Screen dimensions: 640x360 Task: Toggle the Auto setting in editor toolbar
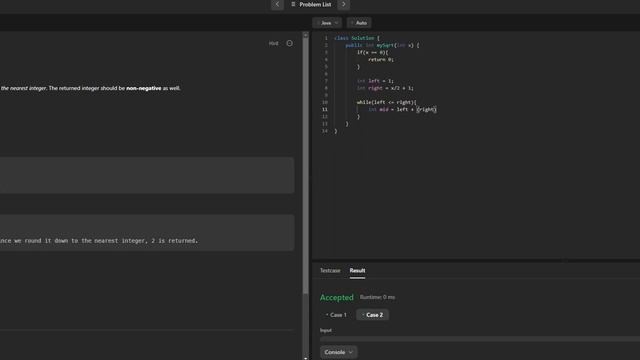pos(359,23)
